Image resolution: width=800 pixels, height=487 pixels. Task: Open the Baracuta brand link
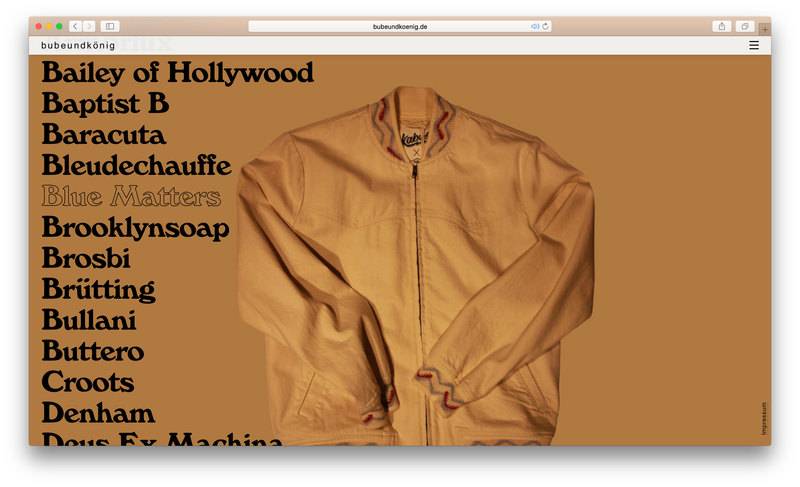(x=103, y=135)
